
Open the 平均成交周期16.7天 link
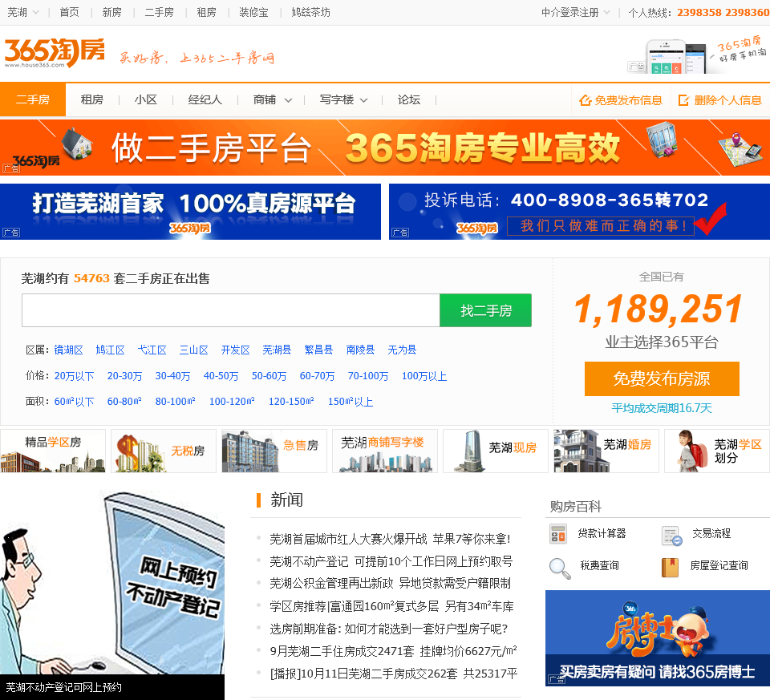tap(662, 408)
